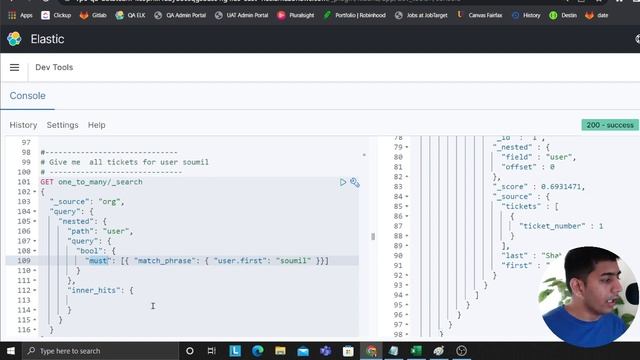Click the Dev Tools breadcrumb
Image resolution: width=640 pixels, height=360 pixels.
click(x=54, y=67)
